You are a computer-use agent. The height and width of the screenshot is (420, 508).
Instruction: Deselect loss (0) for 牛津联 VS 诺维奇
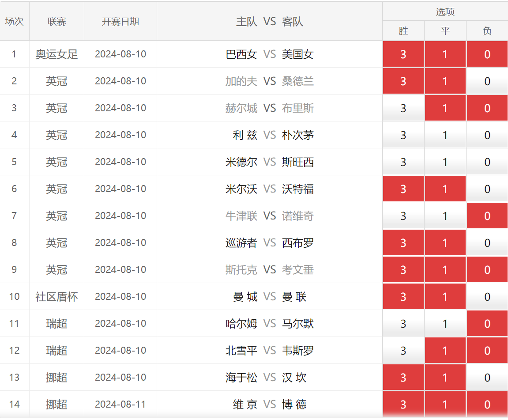coord(487,216)
